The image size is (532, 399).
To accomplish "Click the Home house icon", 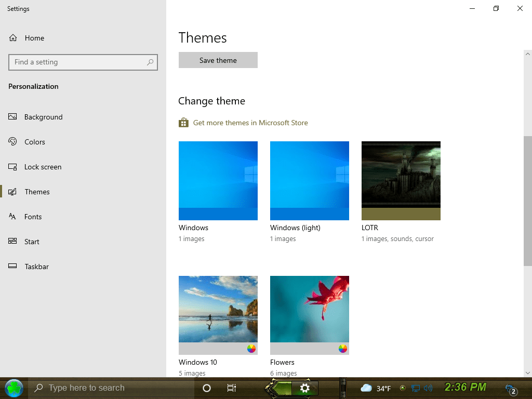I will click(x=13, y=37).
